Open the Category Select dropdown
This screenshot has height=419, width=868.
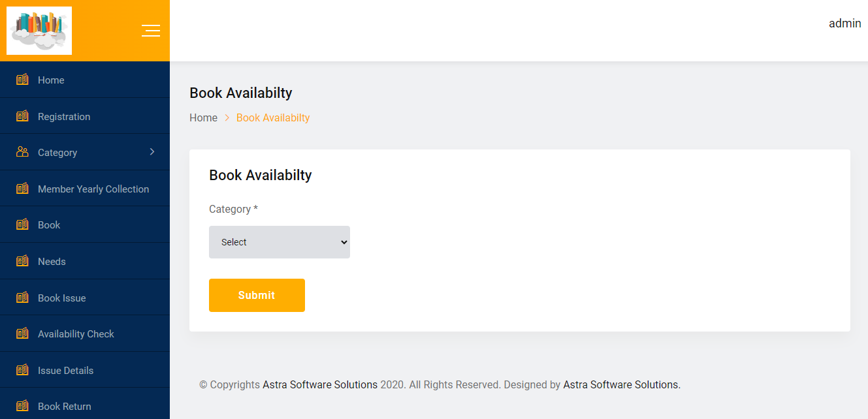(280, 242)
